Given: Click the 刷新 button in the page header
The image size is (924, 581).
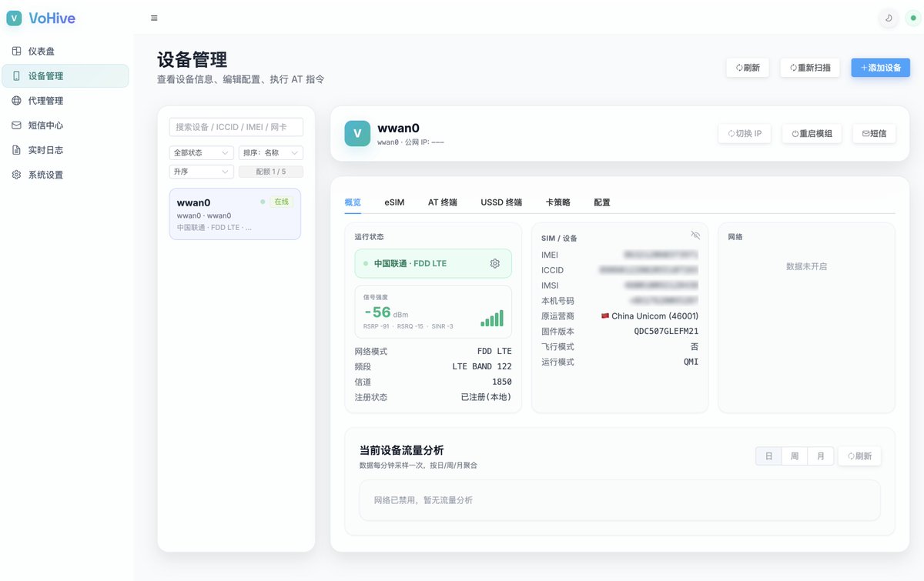Looking at the screenshot, I should (748, 68).
